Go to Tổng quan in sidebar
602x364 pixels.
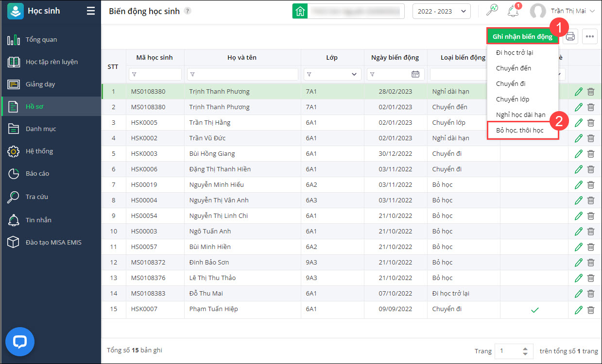coord(41,40)
